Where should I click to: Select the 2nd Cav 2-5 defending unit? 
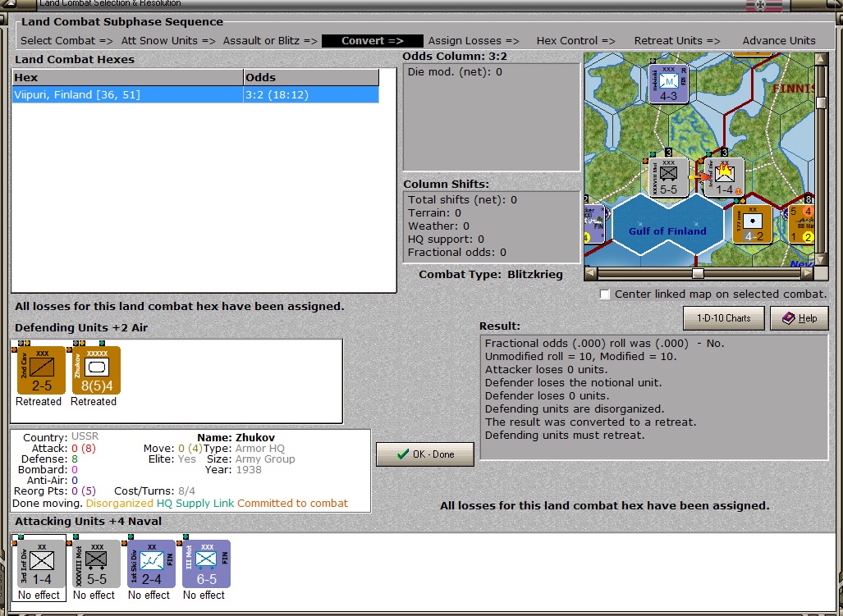pyautogui.click(x=41, y=371)
